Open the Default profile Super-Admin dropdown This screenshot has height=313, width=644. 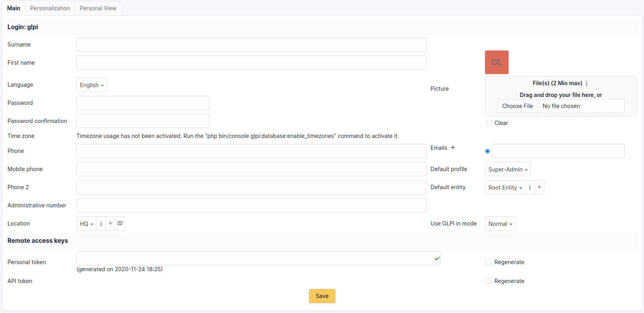click(x=508, y=170)
